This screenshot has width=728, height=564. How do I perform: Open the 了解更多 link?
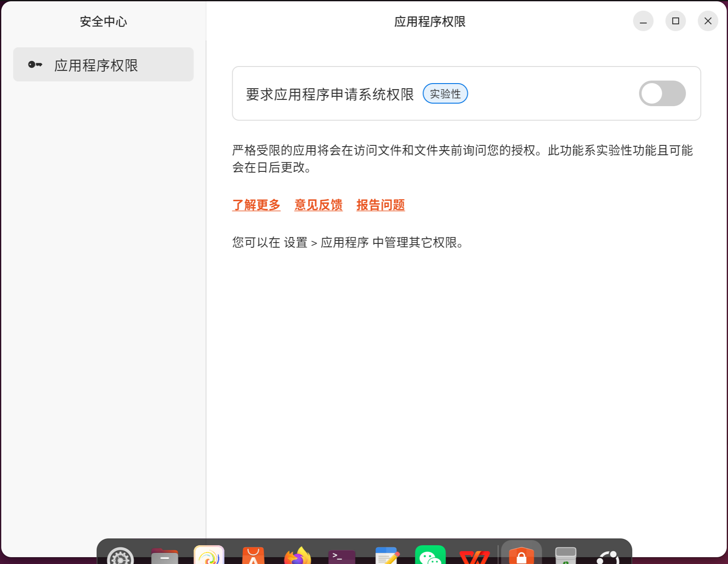click(256, 205)
